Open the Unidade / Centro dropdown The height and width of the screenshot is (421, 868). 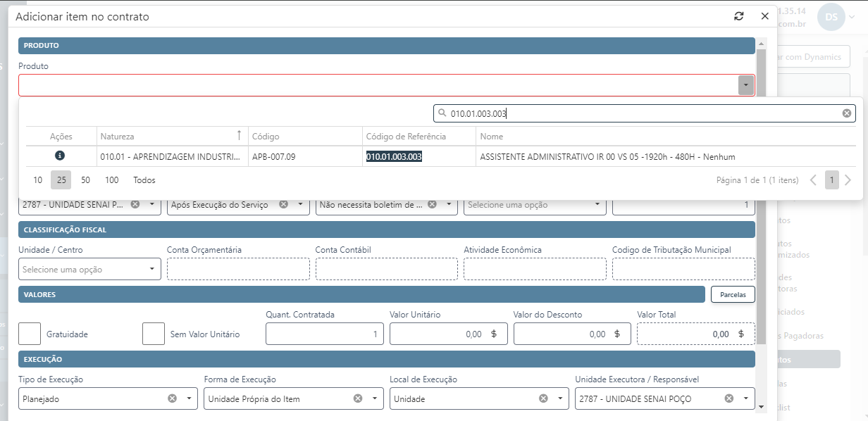click(x=89, y=269)
